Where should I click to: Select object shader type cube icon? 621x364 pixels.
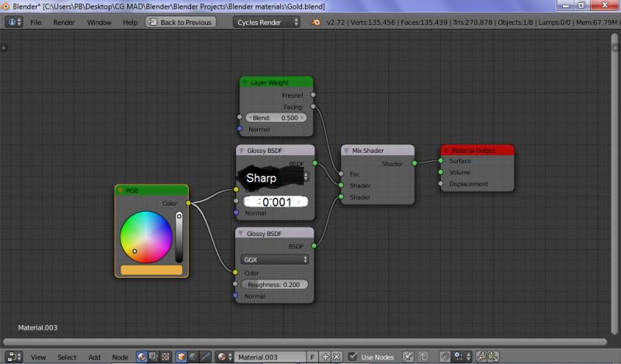181,357
